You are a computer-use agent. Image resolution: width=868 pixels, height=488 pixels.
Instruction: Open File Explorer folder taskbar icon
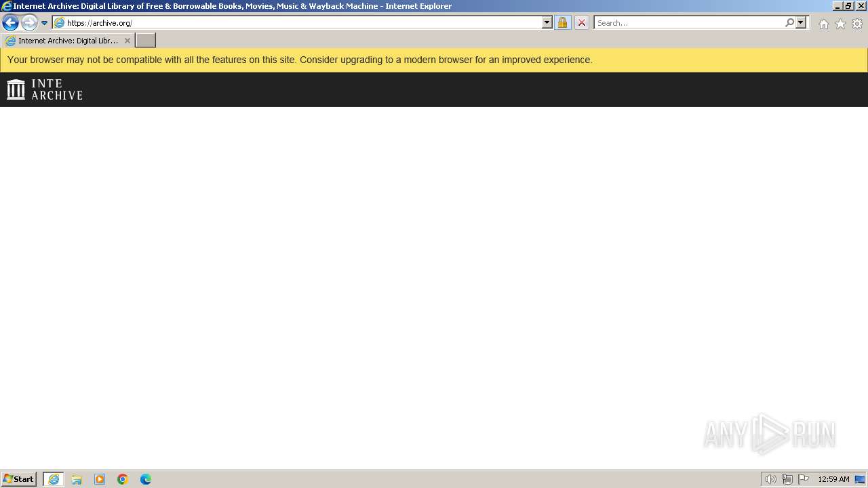tap(77, 479)
